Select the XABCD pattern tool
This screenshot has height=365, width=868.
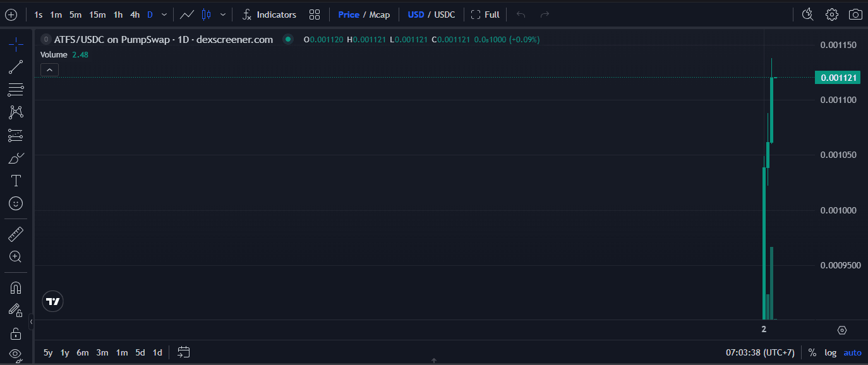point(16,112)
